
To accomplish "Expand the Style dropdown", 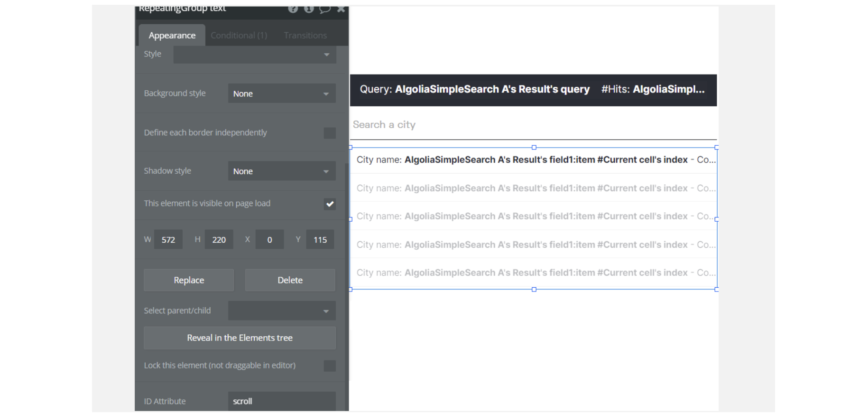I will coord(255,55).
